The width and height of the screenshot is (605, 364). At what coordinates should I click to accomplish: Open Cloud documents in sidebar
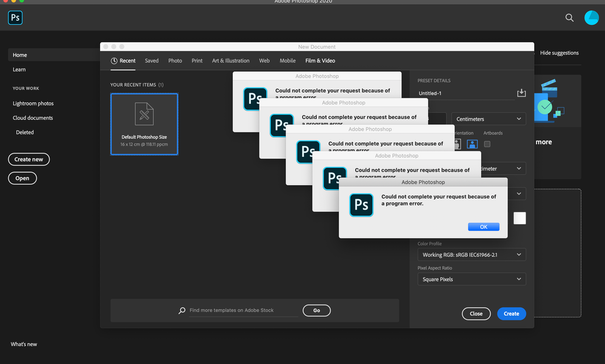coord(33,118)
